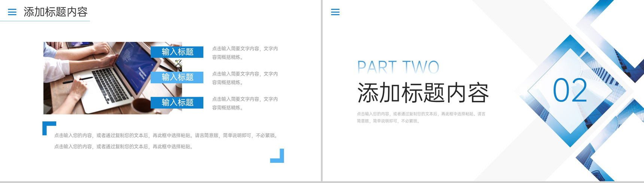This screenshot has height=183, width=644.
Task: Click the laptop photo on left slide
Action: tap(112, 78)
